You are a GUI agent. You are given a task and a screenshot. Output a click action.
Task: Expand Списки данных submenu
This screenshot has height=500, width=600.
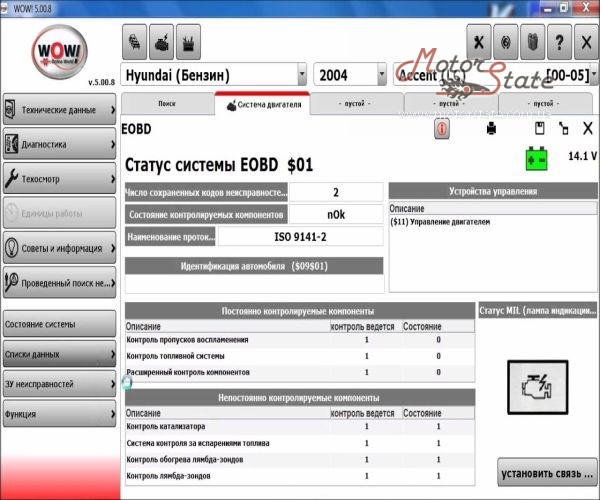click(59, 354)
